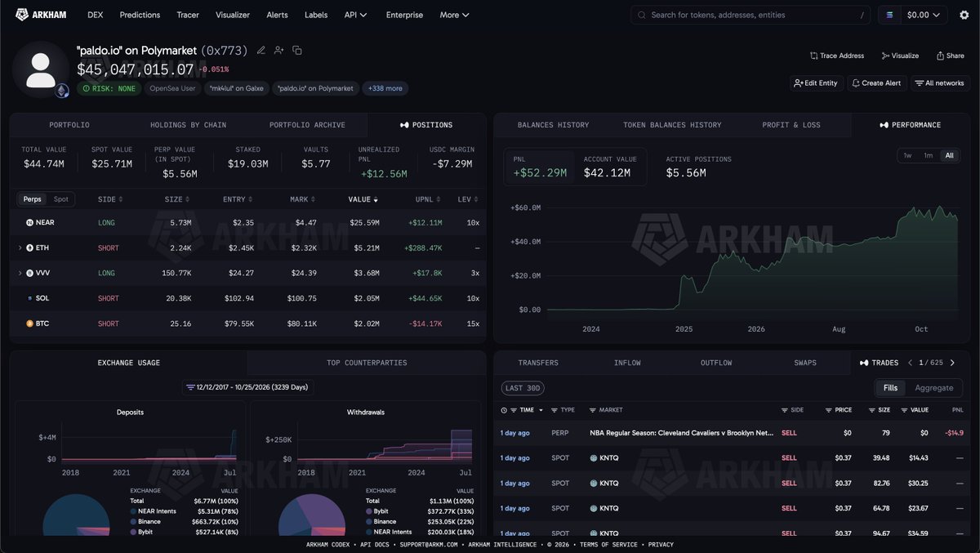Switch positions view to Spot
This screenshot has height=553, width=980.
61,199
